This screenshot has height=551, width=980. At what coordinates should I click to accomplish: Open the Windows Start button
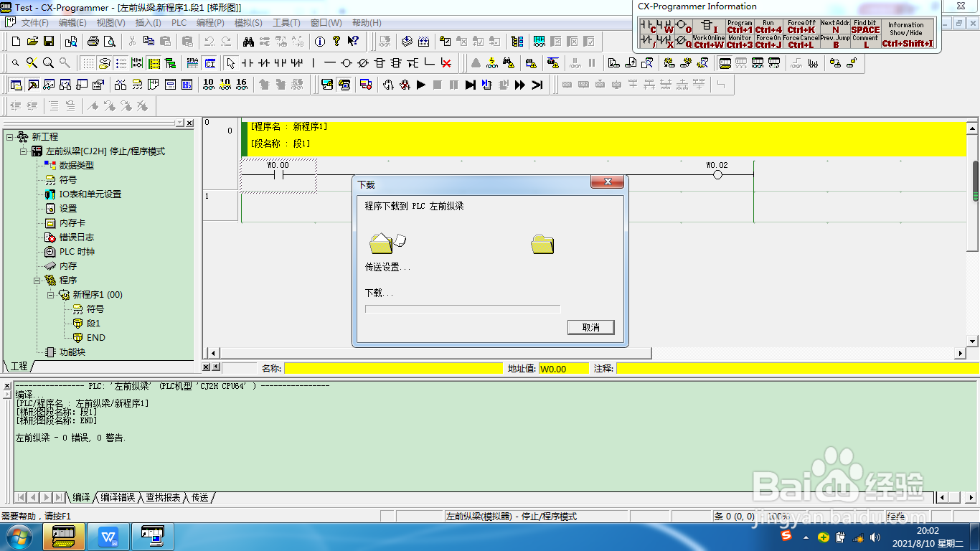tap(19, 537)
